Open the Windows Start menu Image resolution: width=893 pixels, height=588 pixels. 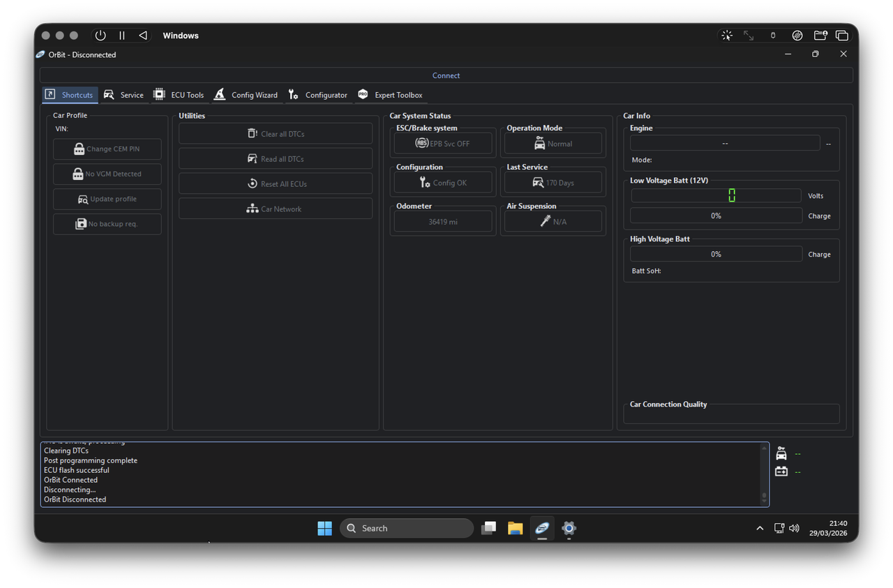(324, 528)
